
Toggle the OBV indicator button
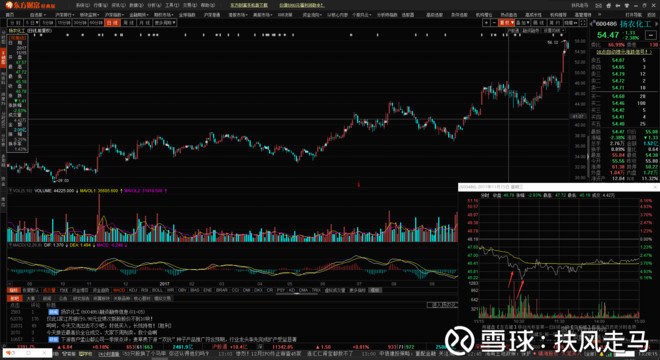coord(182,290)
